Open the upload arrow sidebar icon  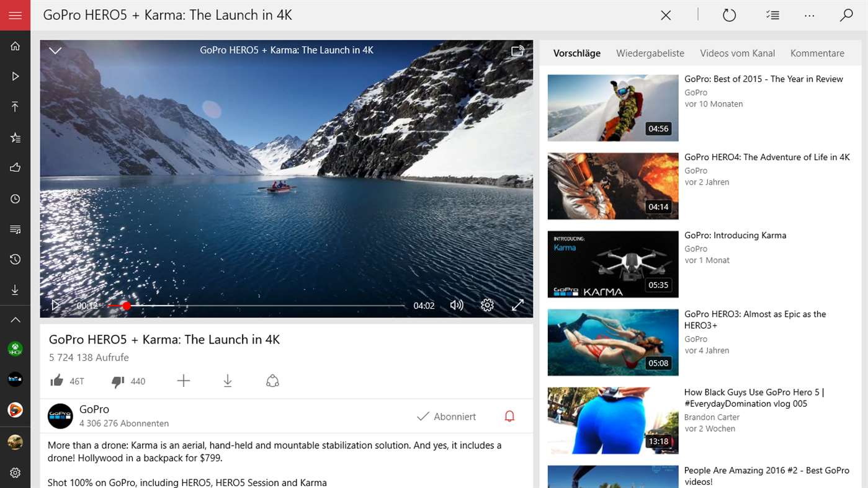tap(15, 107)
